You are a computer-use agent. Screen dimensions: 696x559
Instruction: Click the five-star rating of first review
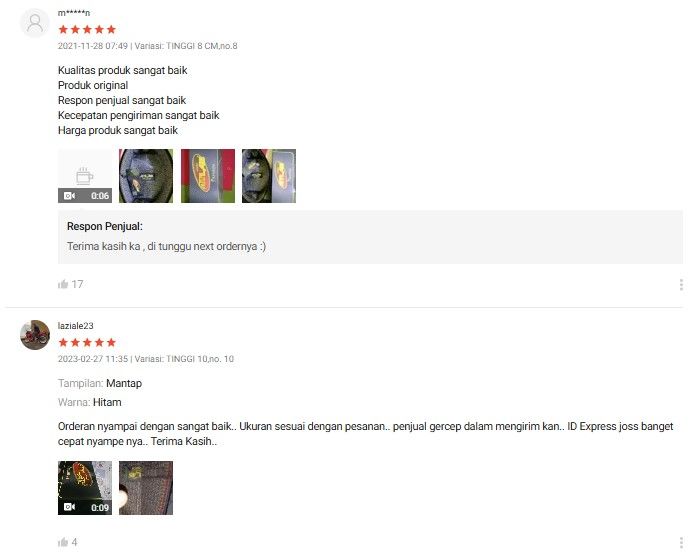(x=87, y=30)
